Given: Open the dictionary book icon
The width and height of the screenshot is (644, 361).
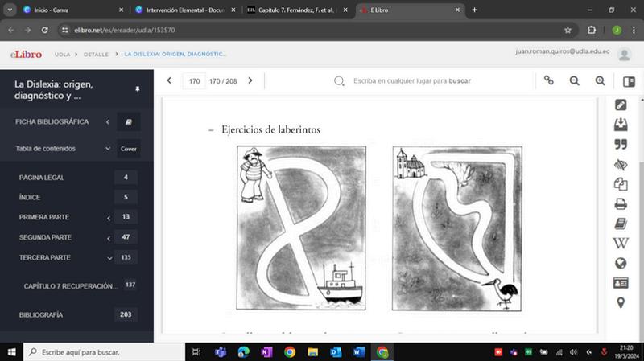Looking at the screenshot, I should pos(621,224).
